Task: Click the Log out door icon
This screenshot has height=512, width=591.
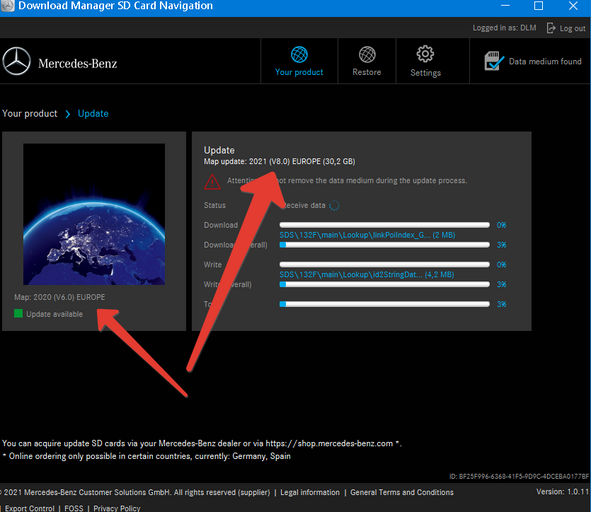Action: coord(551,28)
